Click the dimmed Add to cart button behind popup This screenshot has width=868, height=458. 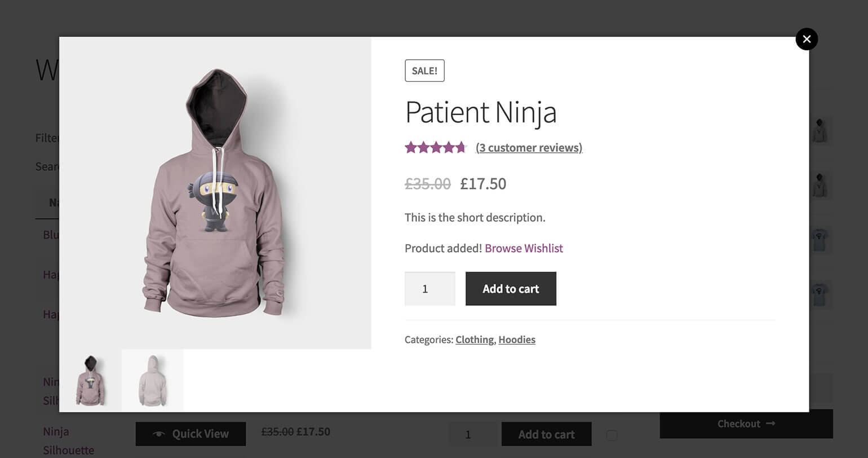pos(546,434)
